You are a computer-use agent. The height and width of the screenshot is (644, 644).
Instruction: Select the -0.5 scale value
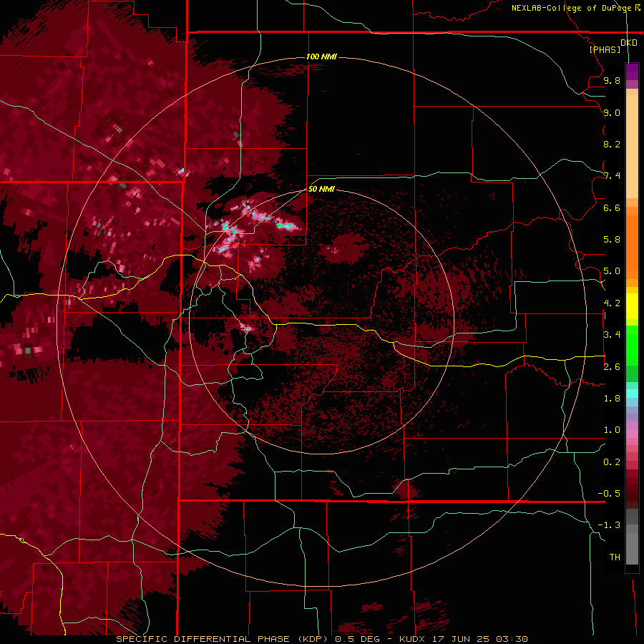pos(609,494)
